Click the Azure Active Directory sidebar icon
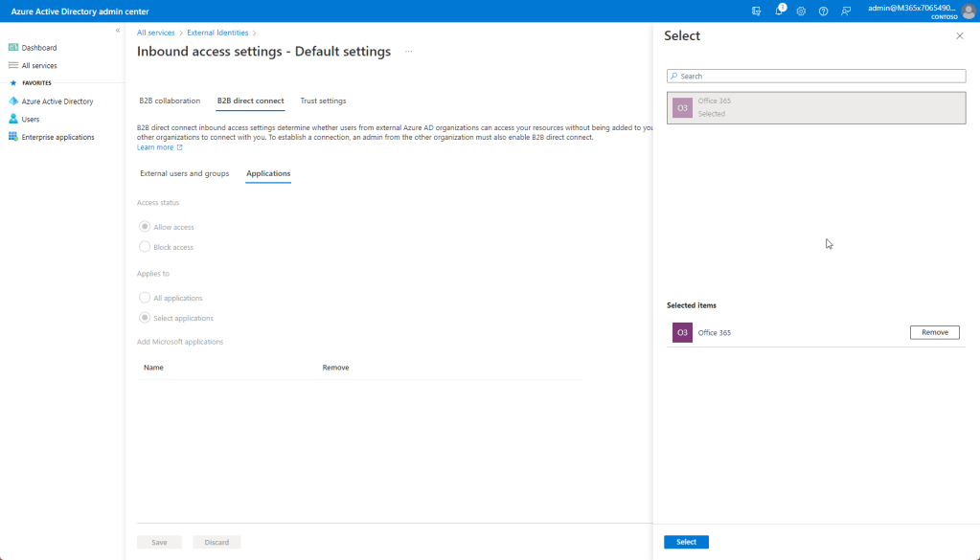The image size is (980, 560). click(13, 101)
